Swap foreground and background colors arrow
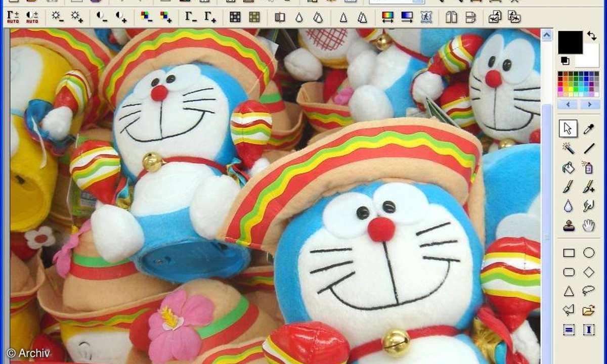Image resolution: width=607 pixels, height=364 pixels. click(591, 36)
